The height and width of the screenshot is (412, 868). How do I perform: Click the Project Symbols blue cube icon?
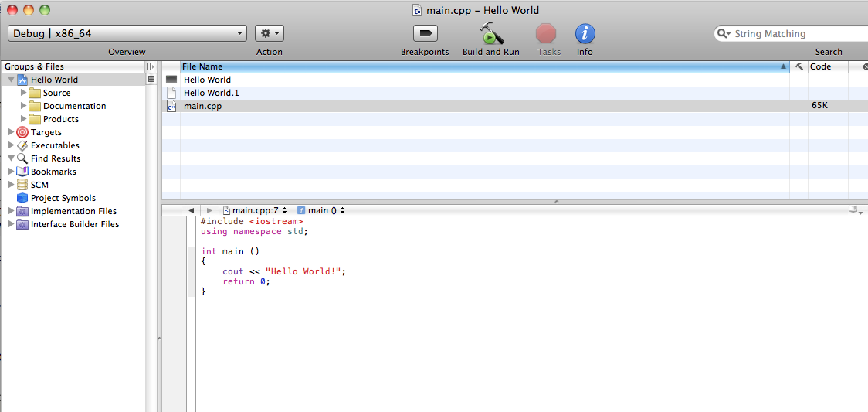pyautogui.click(x=22, y=198)
